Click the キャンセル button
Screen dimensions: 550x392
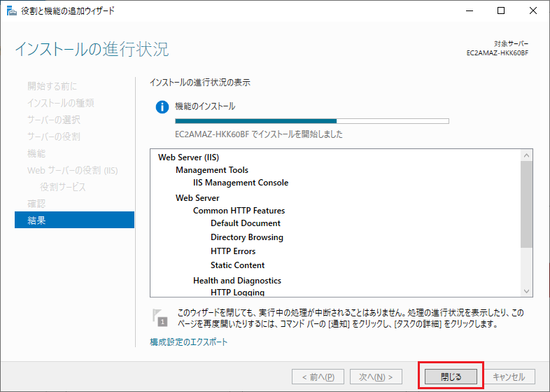509,377
